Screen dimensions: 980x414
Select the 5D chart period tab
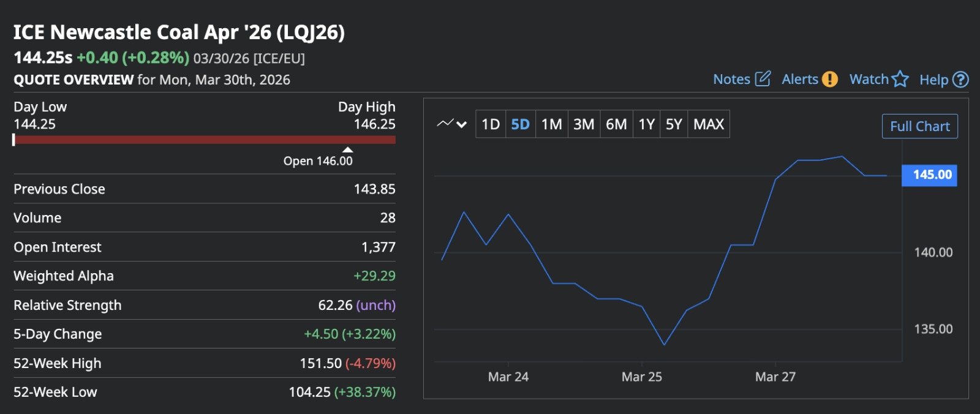click(520, 124)
